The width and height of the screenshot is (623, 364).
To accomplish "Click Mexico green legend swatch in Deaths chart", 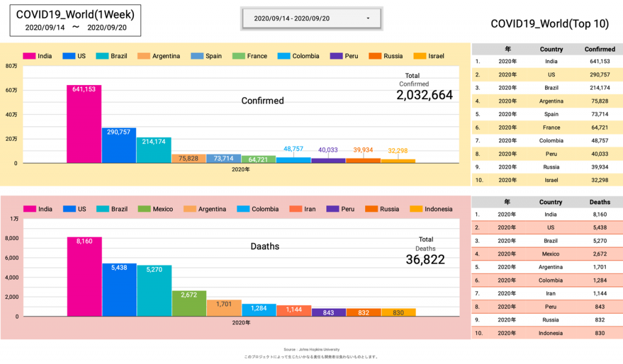I will pos(145,209).
